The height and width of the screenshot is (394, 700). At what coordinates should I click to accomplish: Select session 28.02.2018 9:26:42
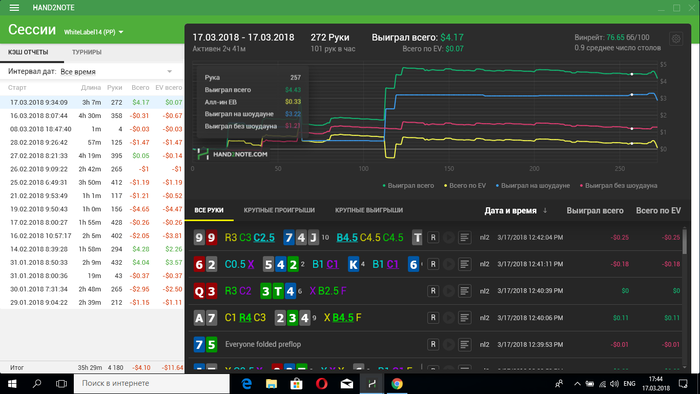click(x=92, y=142)
